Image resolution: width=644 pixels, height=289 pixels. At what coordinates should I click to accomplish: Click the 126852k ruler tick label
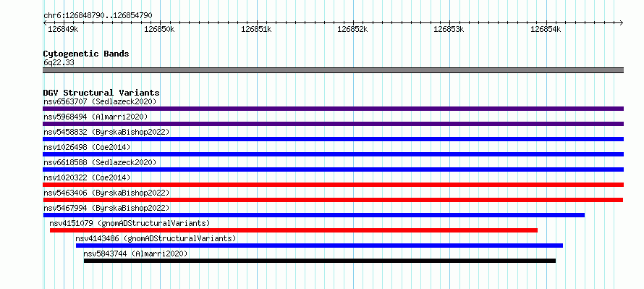pyautogui.click(x=352, y=29)
